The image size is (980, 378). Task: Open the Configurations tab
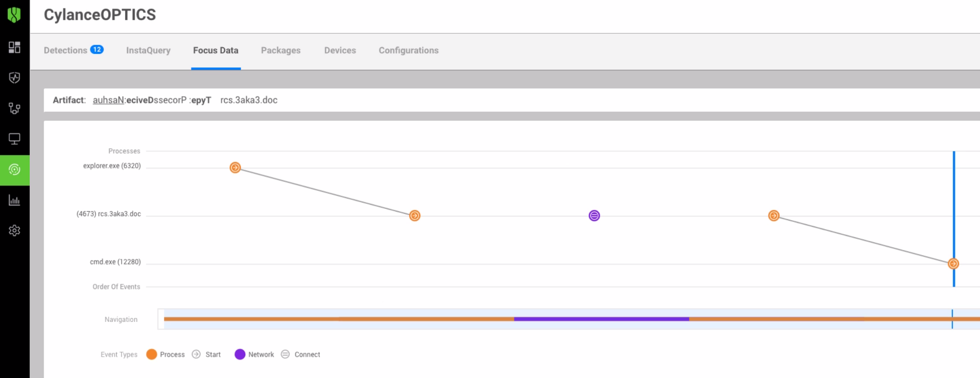tap(409, 50)
